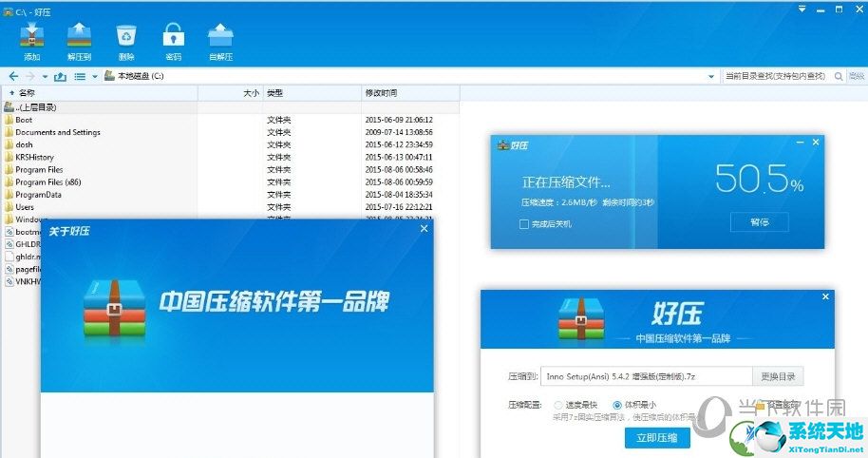Select the 速度最快 radio option
The image size is (868, 458).
pyautogui.click(x=558, y=405)
